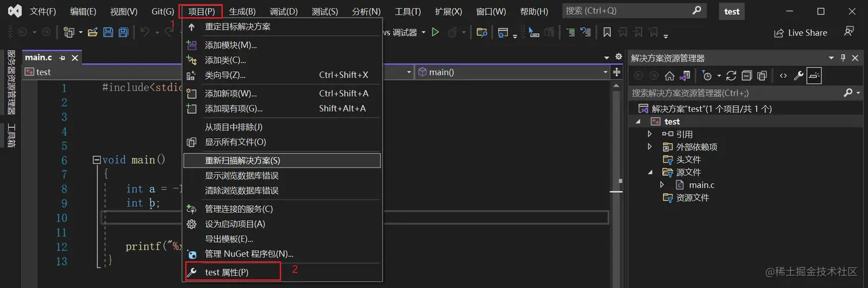Click the home icon in Solution Explorer
Image resolution: width=868 pixels, height=288 pixels.
[x=669, y=76]
